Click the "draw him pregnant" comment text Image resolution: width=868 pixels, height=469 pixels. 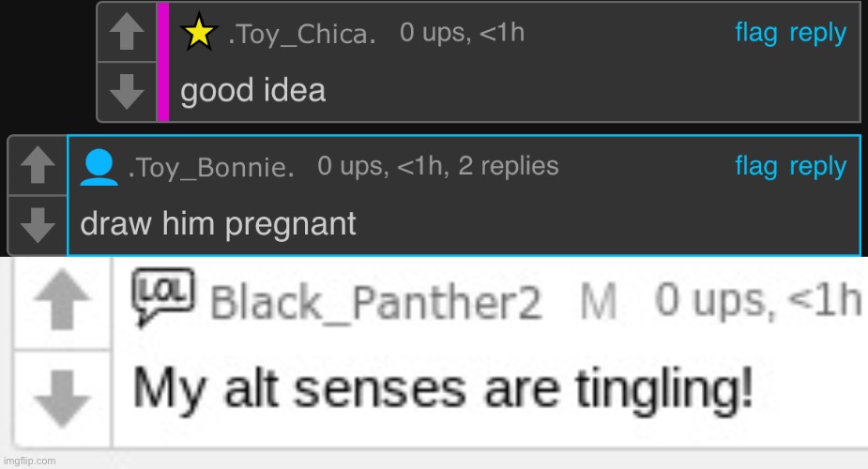[x=218, y=224]
